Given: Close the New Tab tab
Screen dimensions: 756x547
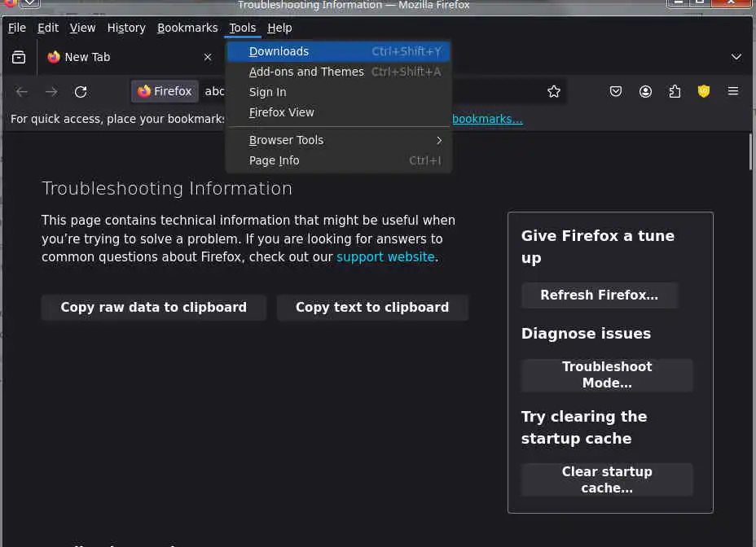Looking at the screenshot, I should tap(208, 57).
